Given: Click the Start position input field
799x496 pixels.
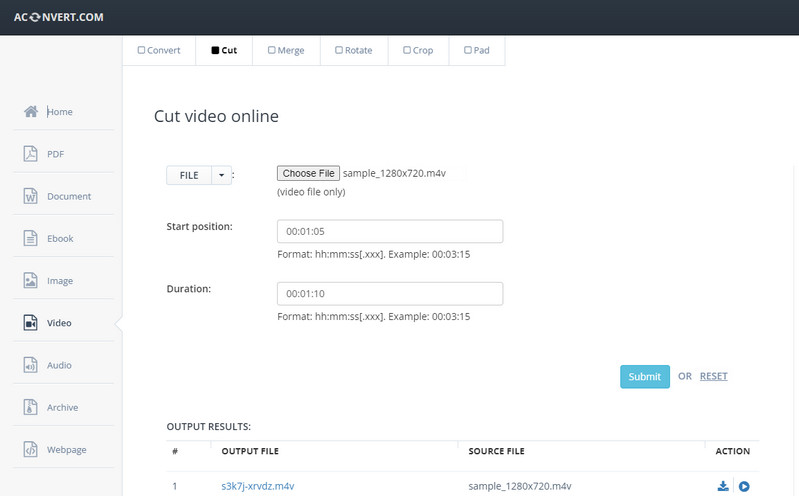Looking at the screenshot, I should coord(389,232).
